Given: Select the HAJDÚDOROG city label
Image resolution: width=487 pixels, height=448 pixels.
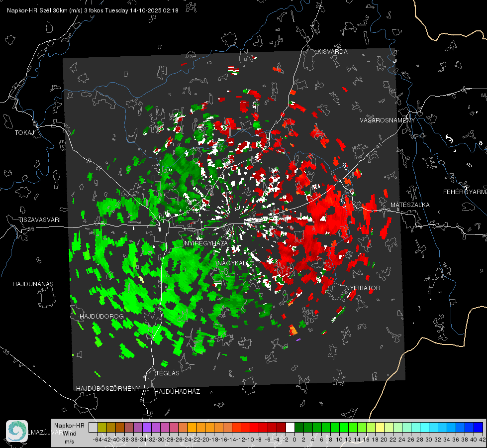Looking at the screenshot, I should pyautogui.click(x=101, y=316).
